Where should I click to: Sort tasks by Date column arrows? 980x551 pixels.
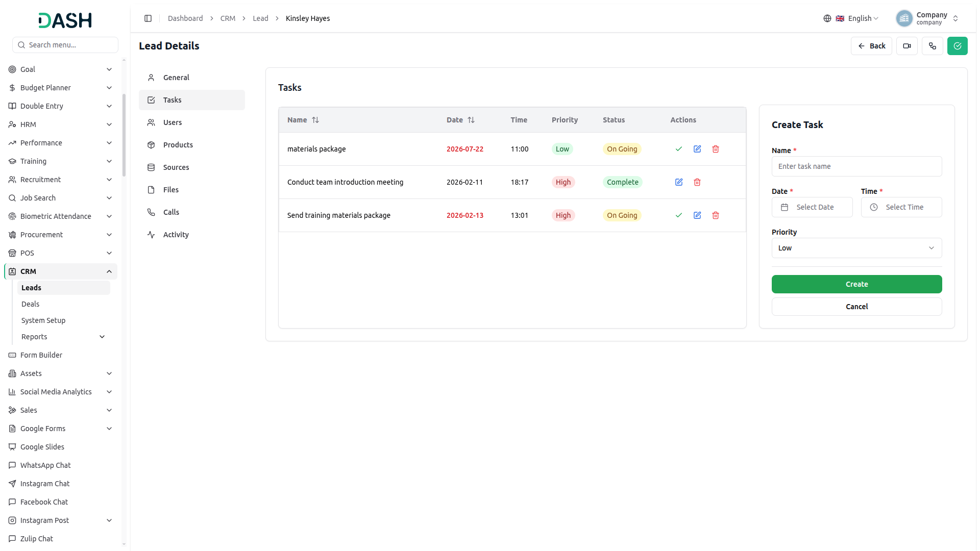471,120
